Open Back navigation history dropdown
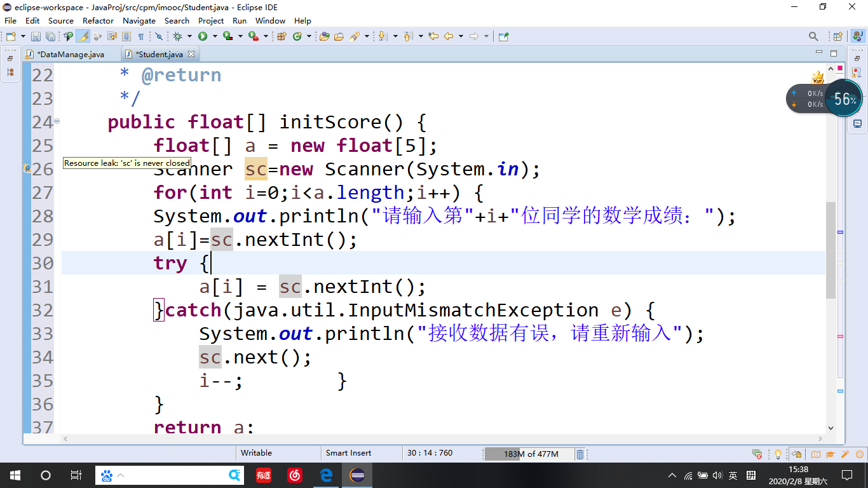Screen dimensions: 868x488 [x=461, y=36]
